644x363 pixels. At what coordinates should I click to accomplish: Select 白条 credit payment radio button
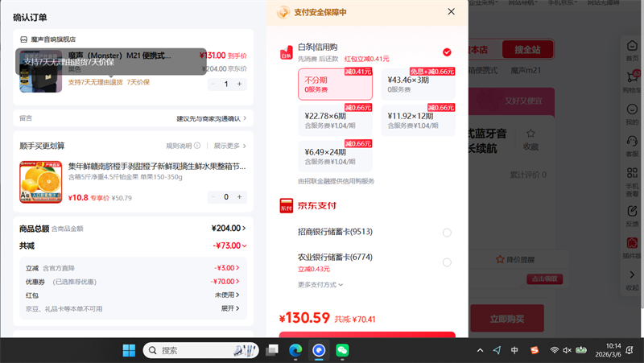pyautogui.click(x=447, y=52)
